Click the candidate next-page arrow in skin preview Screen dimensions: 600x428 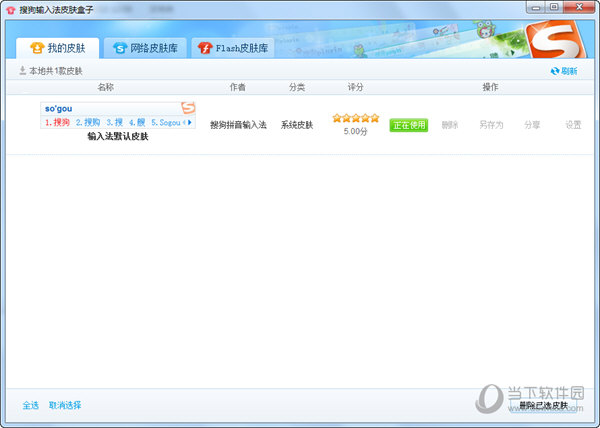click(190, 122)
